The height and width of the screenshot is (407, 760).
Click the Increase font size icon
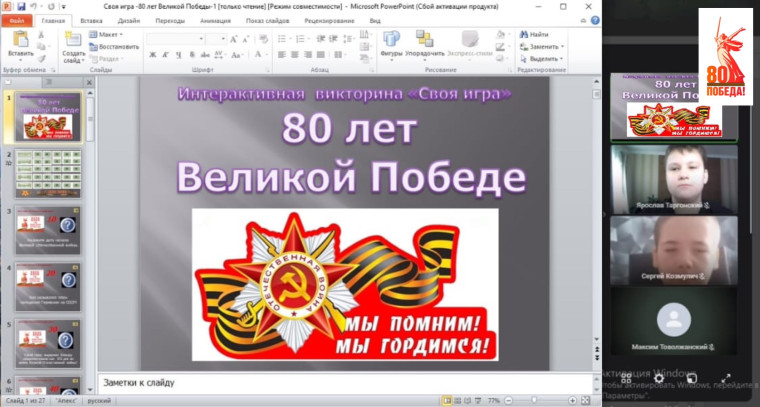pyautogui.click(x=234, y=39)
